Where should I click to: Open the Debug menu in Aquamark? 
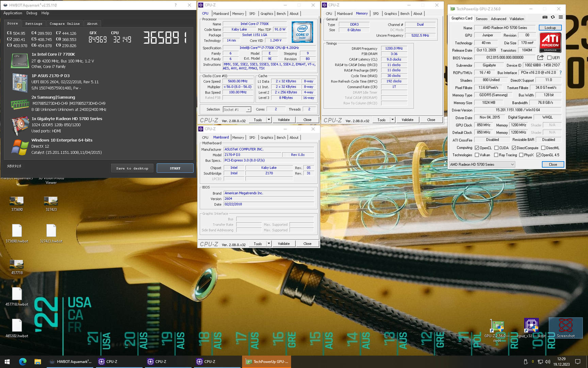[x=32, y=13]
